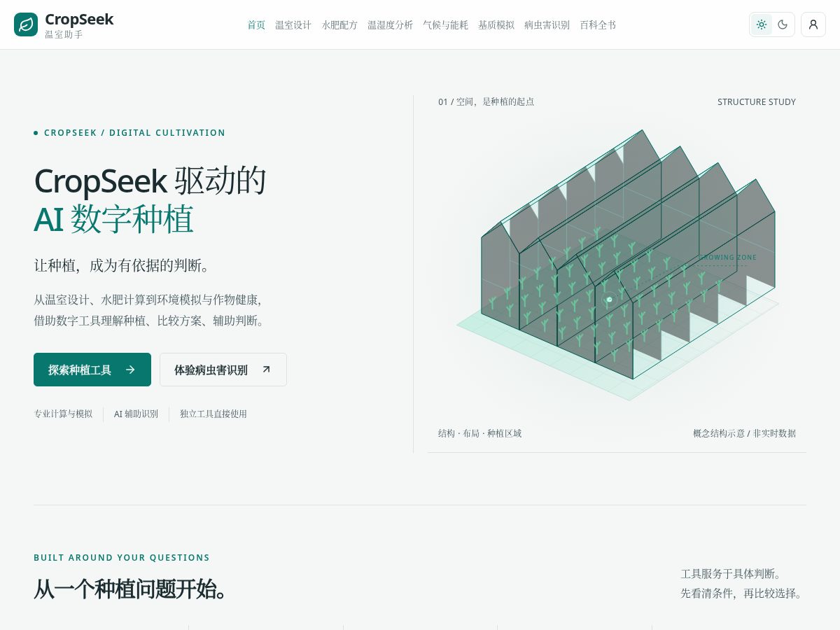Viewport: 840px width, 630px height.
Task: Open 百科全书 nav link
Action: 598,25
